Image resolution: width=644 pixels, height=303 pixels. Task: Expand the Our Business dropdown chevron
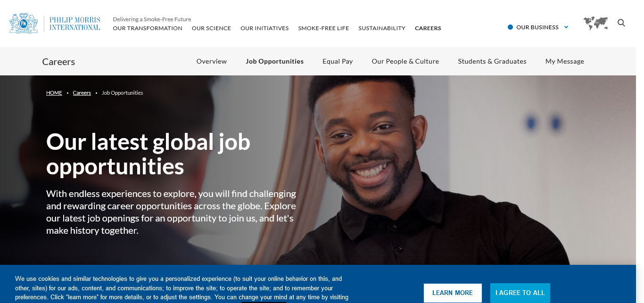pos(566,27)
